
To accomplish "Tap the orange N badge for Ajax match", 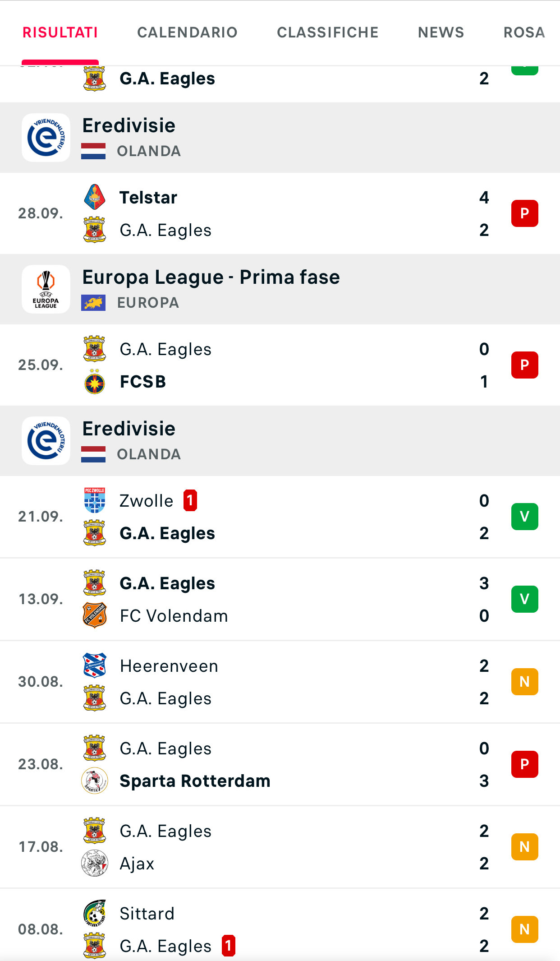I will pos(524,847).
